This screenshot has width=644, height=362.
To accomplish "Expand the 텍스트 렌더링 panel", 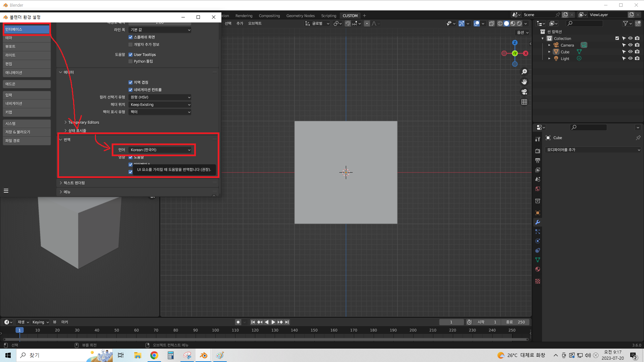I will (x=74, y=183).
